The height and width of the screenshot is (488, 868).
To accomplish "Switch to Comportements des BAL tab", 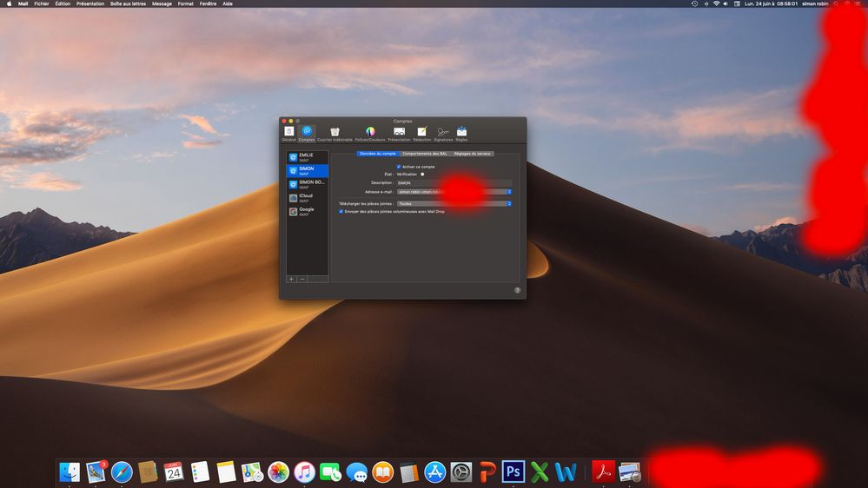I will (425, 154).
